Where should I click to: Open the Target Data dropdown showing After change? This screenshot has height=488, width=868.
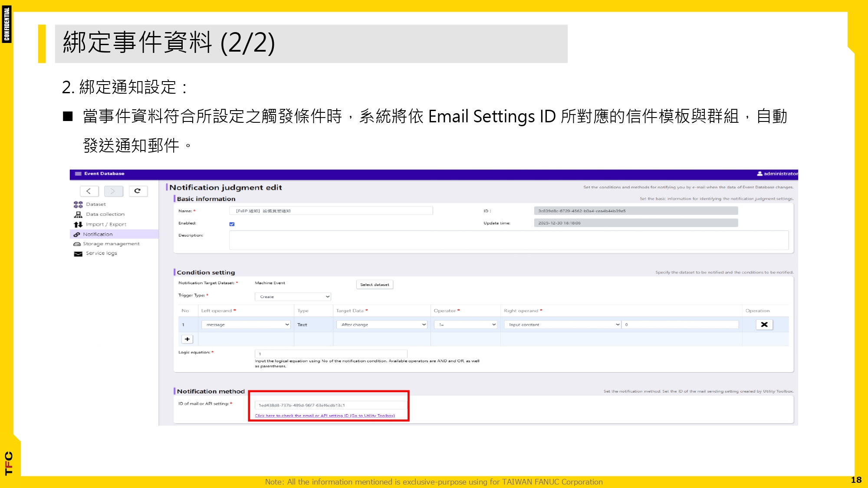381,324
